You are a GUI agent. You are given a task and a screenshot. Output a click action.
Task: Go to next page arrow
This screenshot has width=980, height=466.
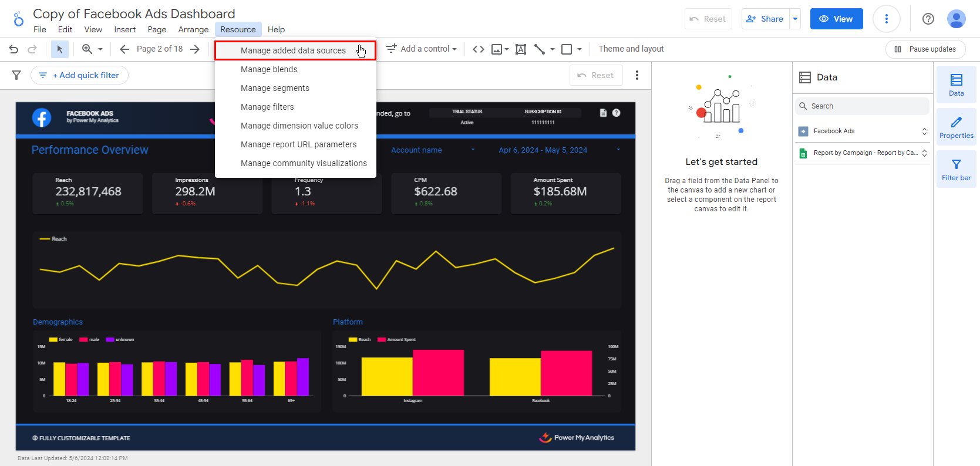pos(195,49)
